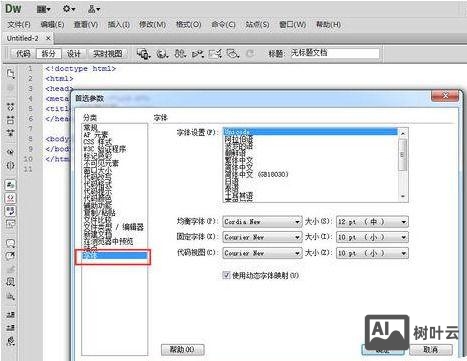
Task: Open the 帮助(H) menu
Action: (328, 24)
